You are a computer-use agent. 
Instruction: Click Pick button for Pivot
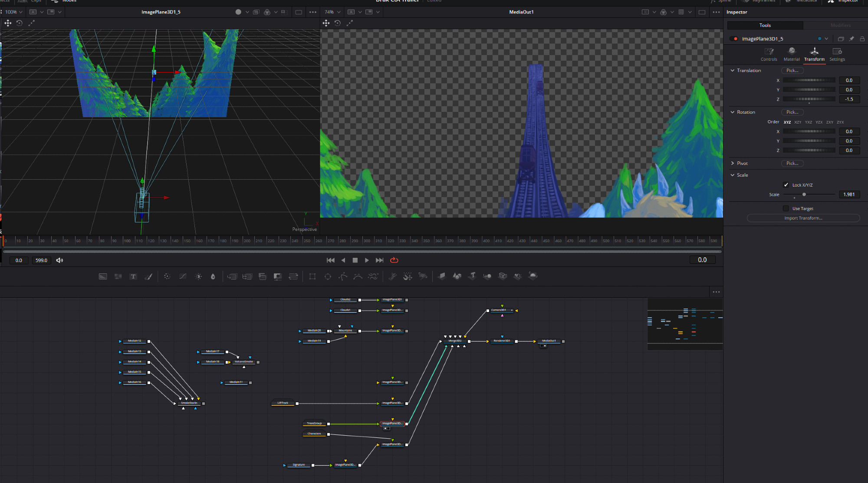click(792, 163)
